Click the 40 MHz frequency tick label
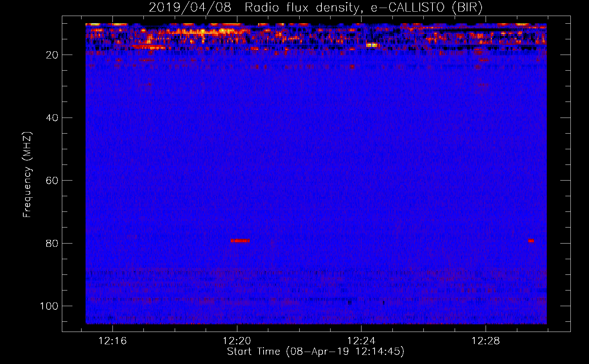589x364 pixels. click(x=52, y=118)
